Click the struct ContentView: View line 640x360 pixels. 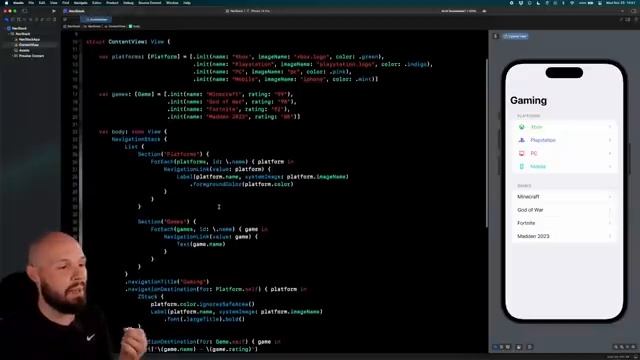(128, 42)
